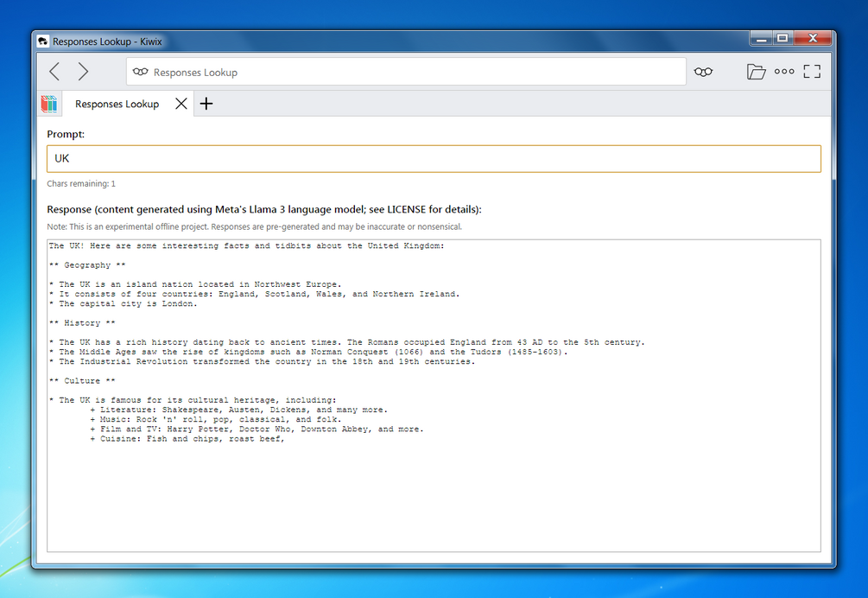Click the 'Music: Rock 'n' roll' line

[x=216, y=420]
